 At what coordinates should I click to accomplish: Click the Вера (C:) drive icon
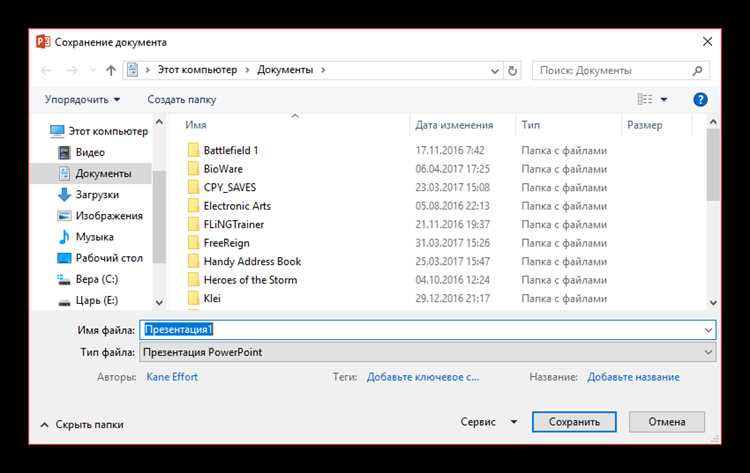click(64, 279)
